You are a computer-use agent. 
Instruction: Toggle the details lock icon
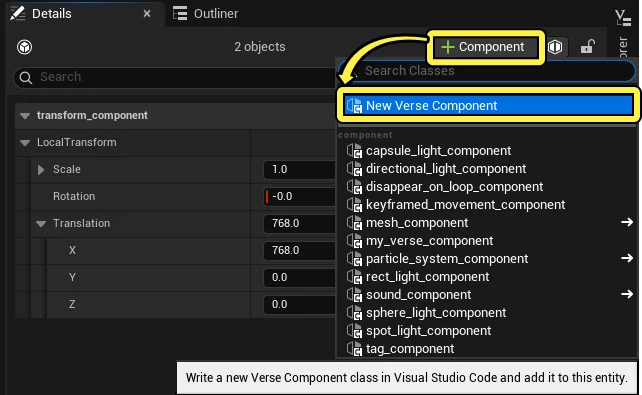pyautogui.click(x=588, y=47)
